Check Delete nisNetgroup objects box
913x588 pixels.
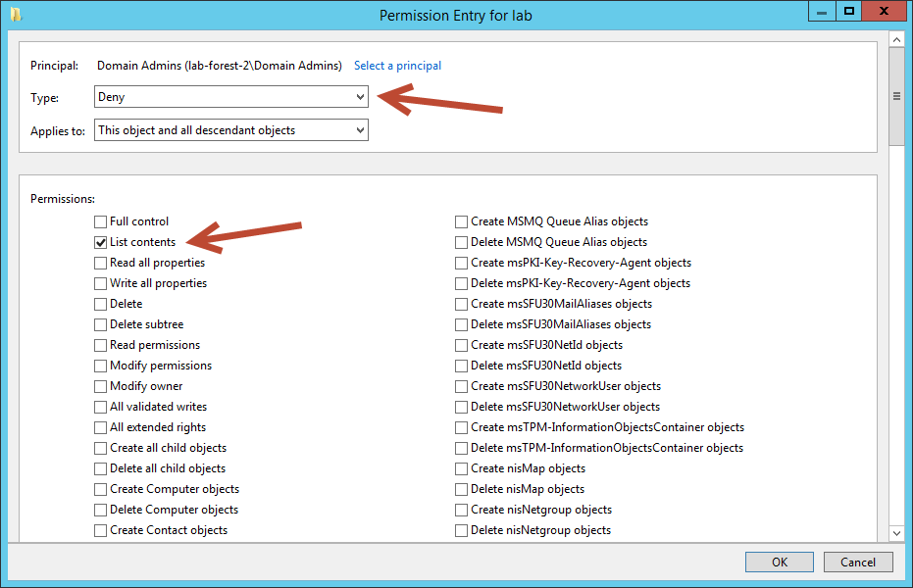coord(461,530)
